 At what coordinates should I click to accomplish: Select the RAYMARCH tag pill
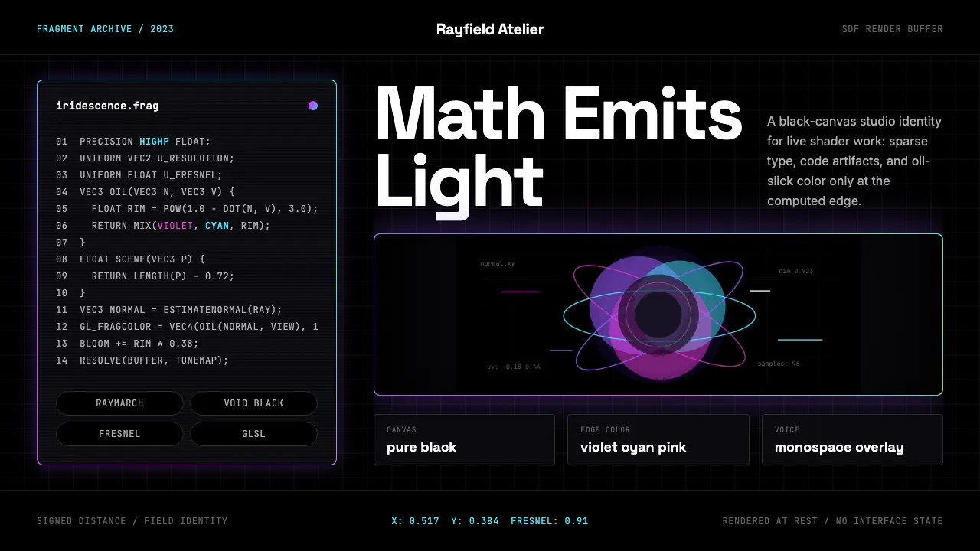click(119, 403)
